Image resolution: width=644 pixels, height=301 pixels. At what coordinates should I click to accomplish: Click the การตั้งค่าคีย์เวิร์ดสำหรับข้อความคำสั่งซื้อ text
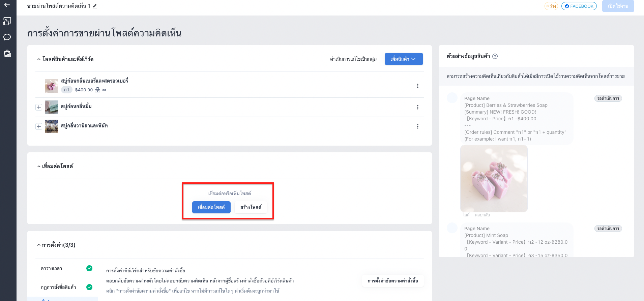[146, 271]
